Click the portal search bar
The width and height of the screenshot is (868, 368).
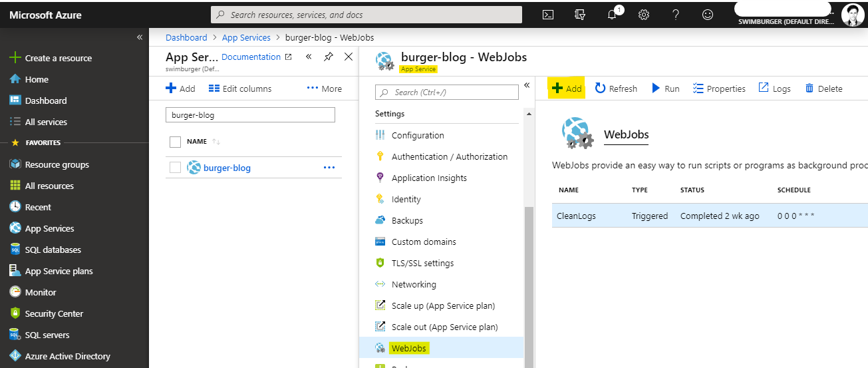(x=366, y=15)
